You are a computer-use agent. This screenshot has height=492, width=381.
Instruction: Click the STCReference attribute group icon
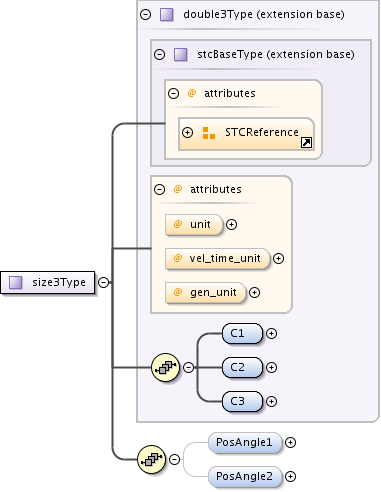pos(209,133)
